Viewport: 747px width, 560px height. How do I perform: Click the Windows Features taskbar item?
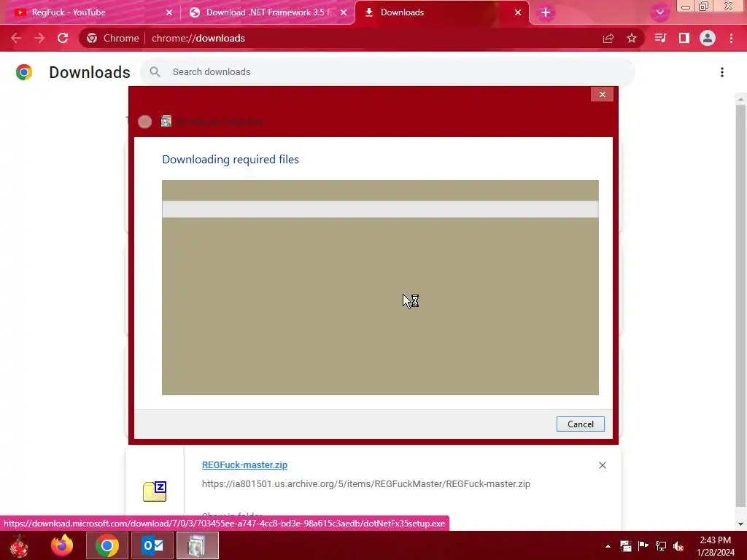pyautogui.click(x=197, y=545)
